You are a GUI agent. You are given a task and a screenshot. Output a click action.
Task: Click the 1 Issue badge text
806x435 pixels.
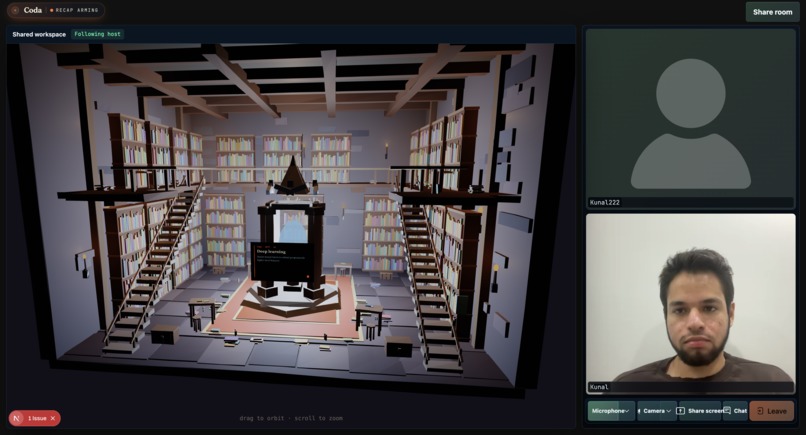pos(37,419)
